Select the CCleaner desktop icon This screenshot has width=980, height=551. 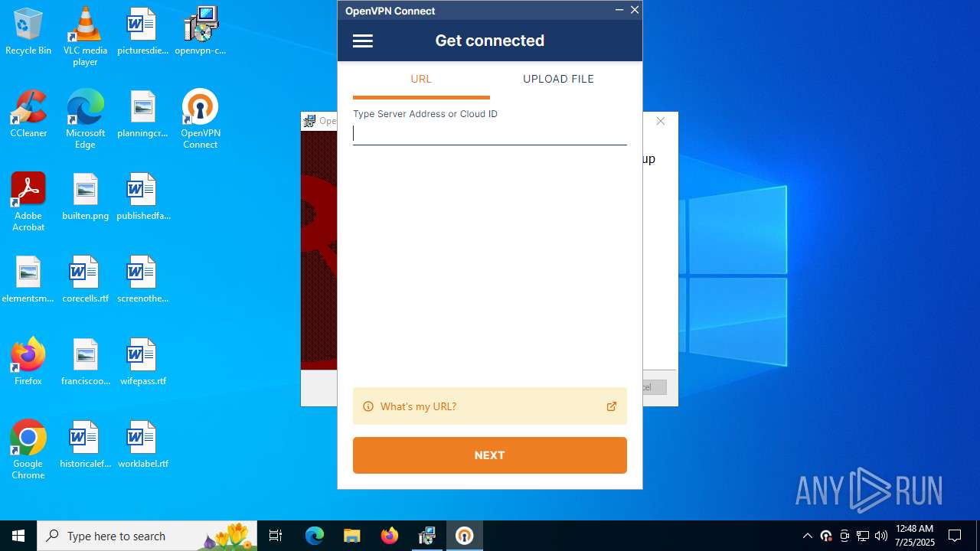[28, 114]
